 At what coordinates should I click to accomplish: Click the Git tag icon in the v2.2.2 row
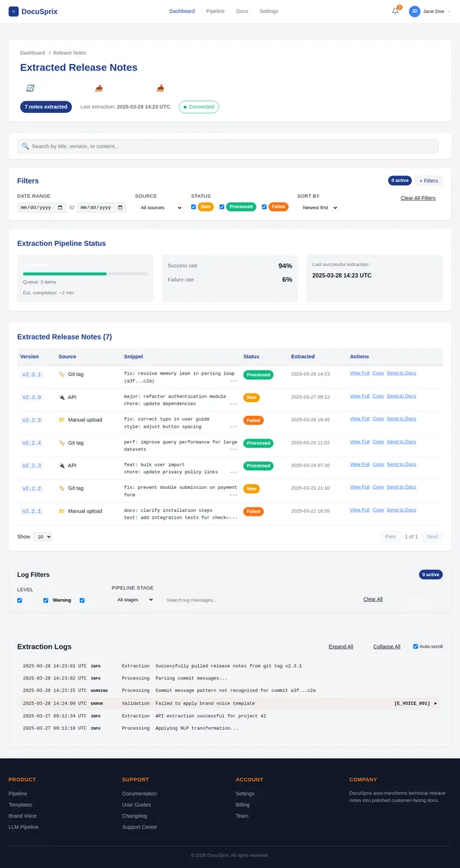[x=62, y=488]
